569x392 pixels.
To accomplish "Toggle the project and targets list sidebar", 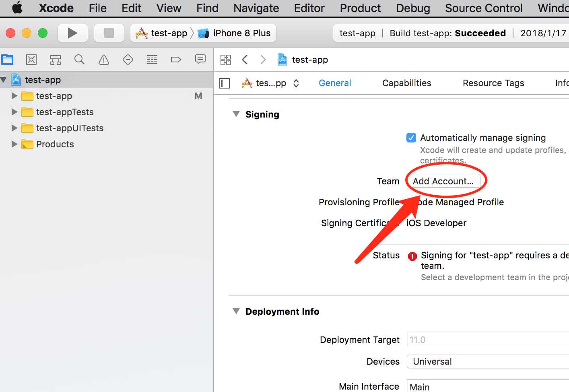I will click(225, 83).
